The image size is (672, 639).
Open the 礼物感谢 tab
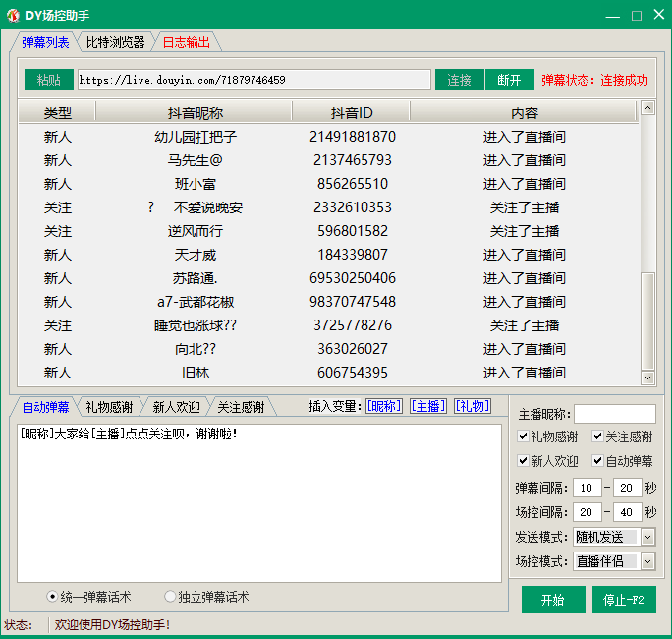click(x=109, y=407)
